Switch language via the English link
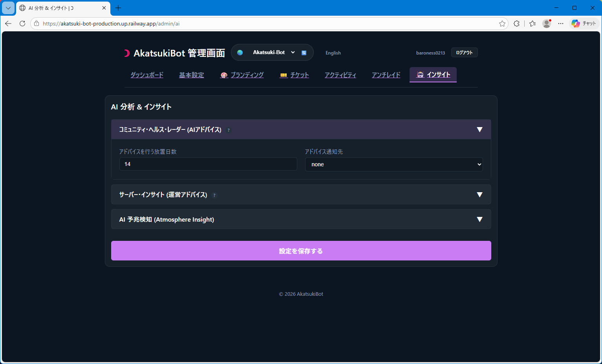The height and width of the screenshot is (364, 602). click(333, 53)
